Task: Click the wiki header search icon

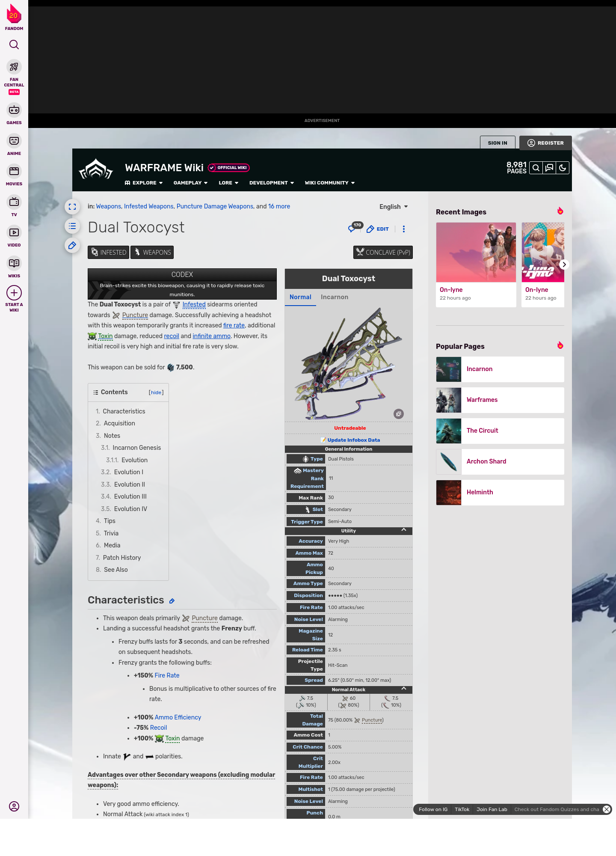Action: click(536, 168)
